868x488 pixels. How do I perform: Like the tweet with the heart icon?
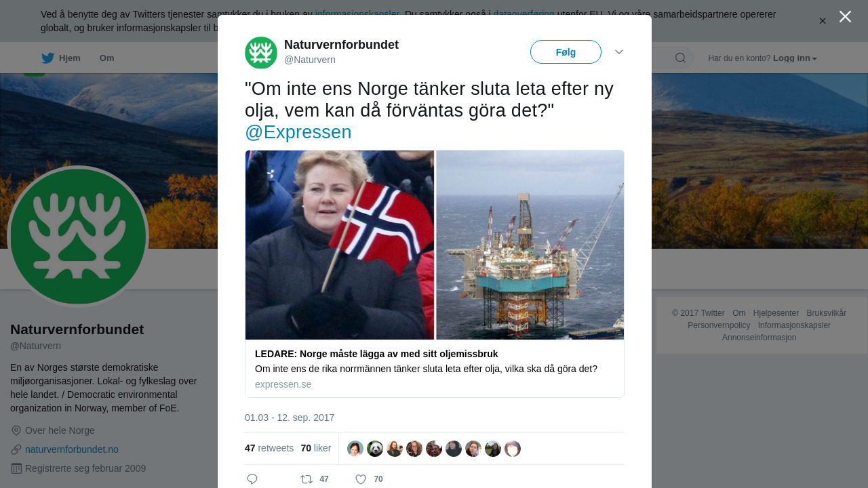[x=361, y=479]
